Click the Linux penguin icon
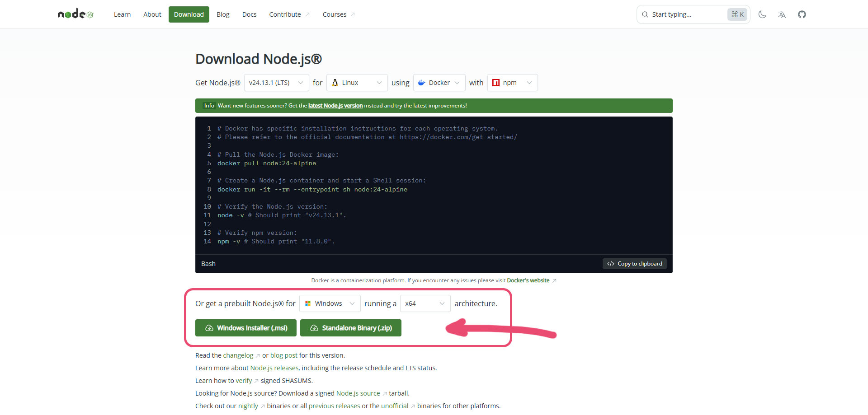 (x=335, y=83)
